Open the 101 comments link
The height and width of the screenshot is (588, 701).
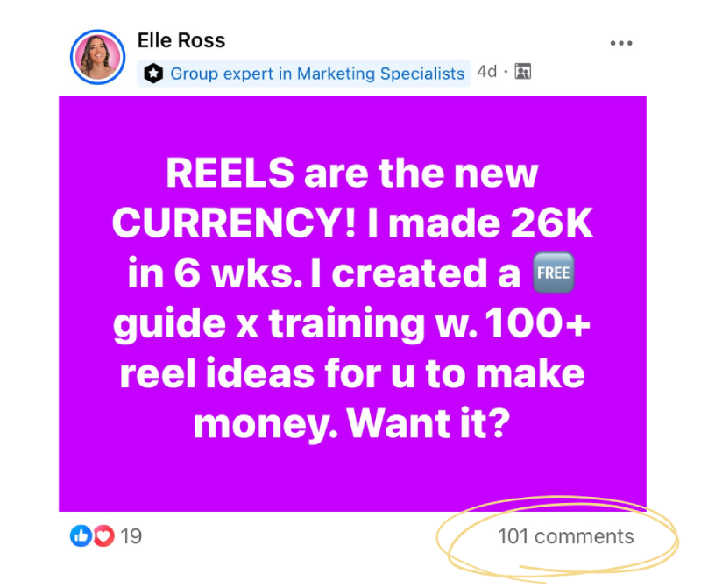[565, 536]
